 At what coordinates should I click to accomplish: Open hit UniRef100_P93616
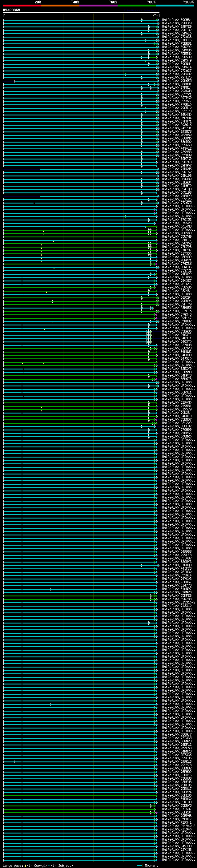tap(177, 125)
